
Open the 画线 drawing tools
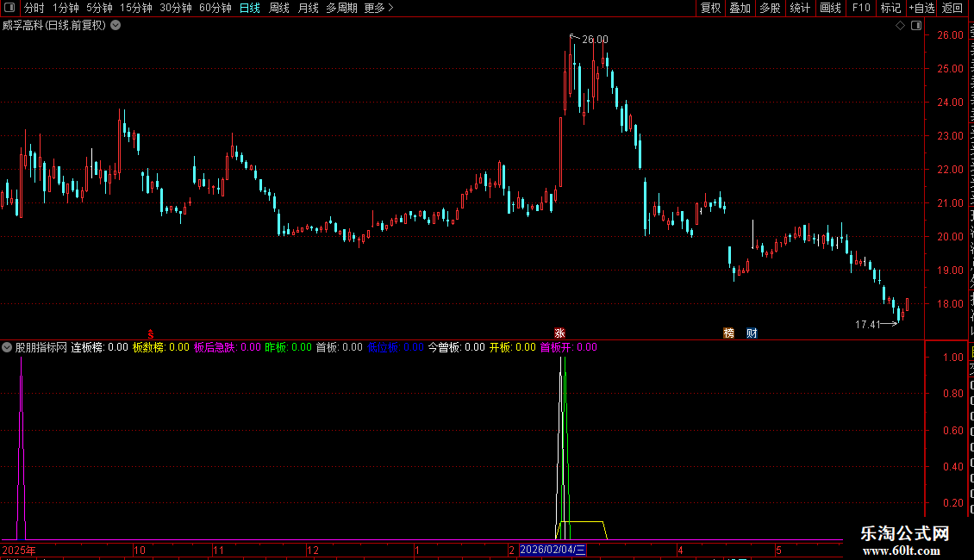tap(830, 8)
